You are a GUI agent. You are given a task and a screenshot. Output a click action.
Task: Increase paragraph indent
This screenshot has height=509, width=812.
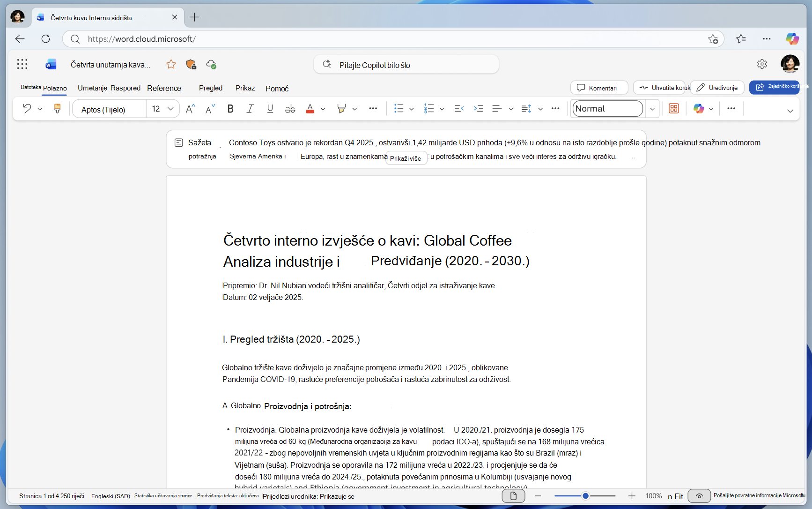478,109
